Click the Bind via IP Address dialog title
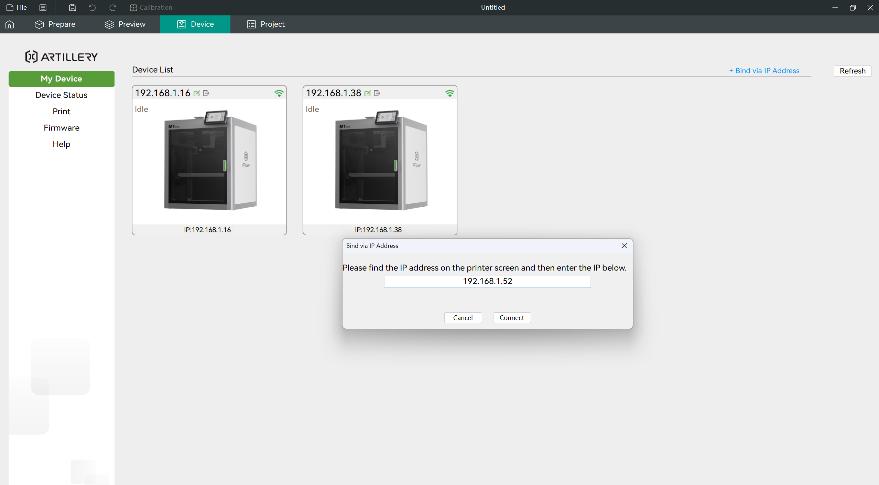The height and width of the screenshot is (485, 879). click(372, 246)
